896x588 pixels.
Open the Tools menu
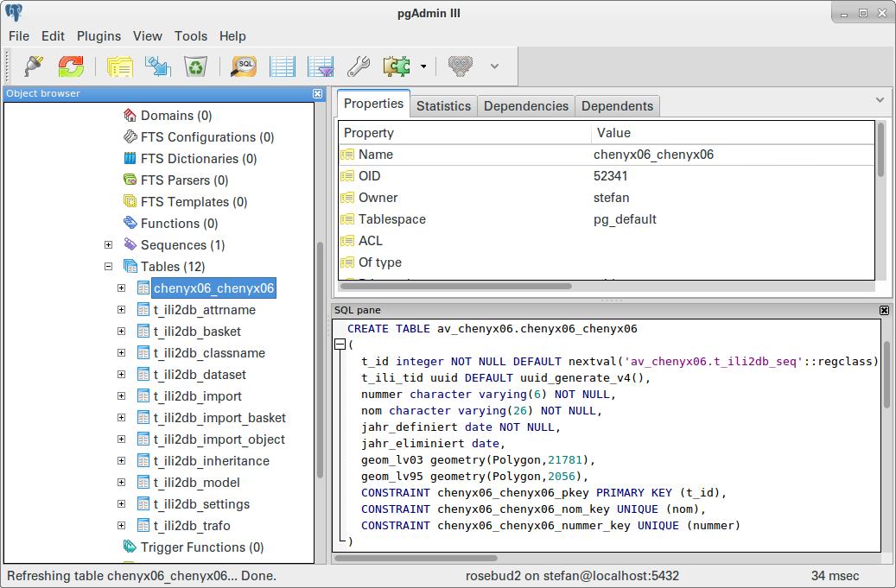pyautogui.click(x=191, y=36)
